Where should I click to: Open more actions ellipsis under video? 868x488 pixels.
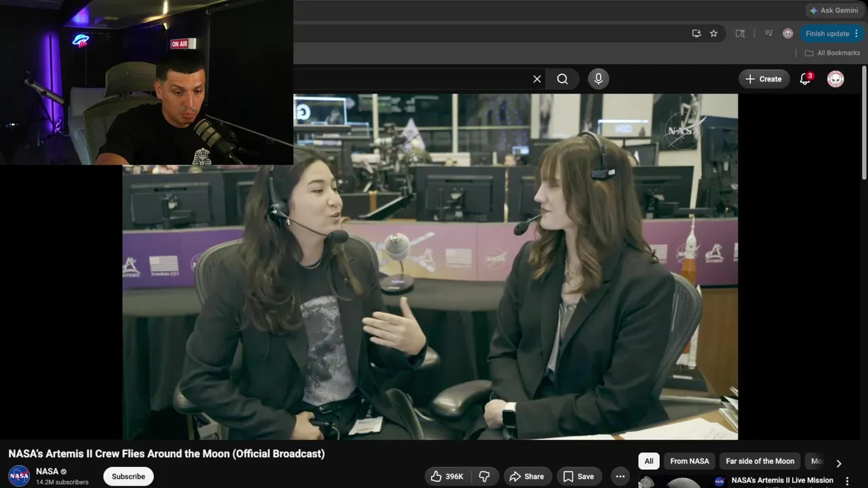(620, 476)
